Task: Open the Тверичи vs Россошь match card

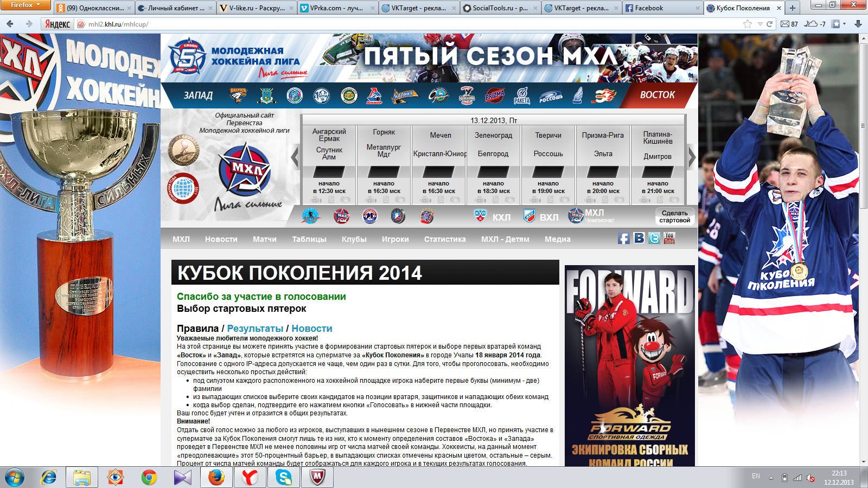Action: point(548,165)
